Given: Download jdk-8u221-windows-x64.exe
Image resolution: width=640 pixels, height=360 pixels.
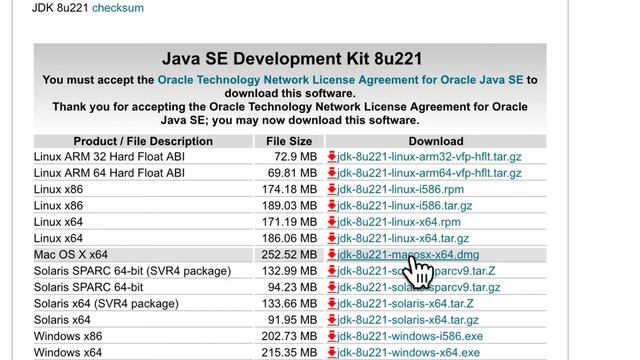Looking at the screenshot, I should click(x=408, y=353).
